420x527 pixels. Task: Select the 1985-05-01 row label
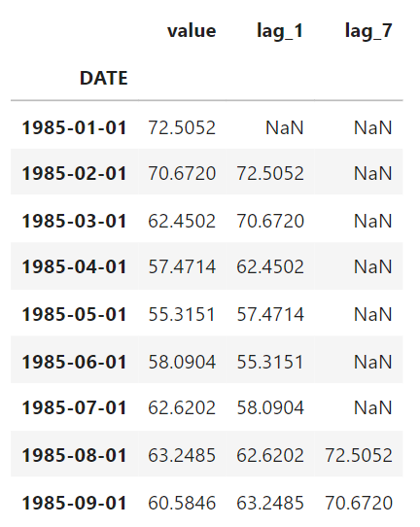(x=74, y=315)
